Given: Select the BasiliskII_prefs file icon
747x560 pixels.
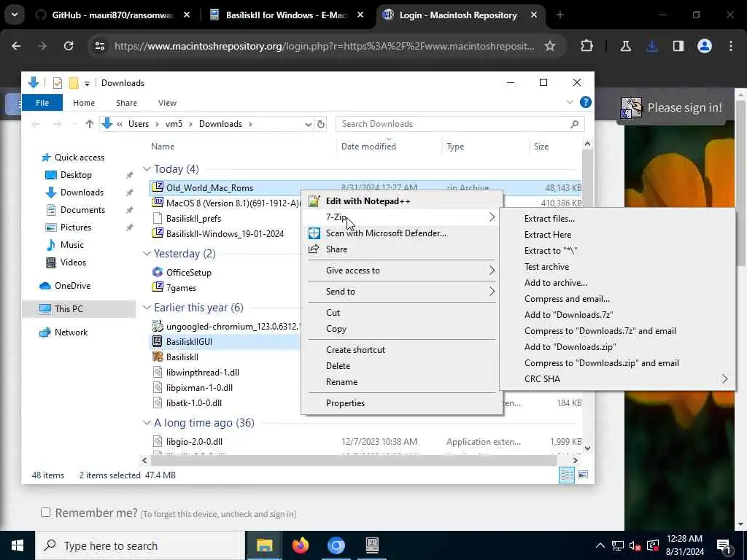Looking at the screenshot, I should [158, 218].
